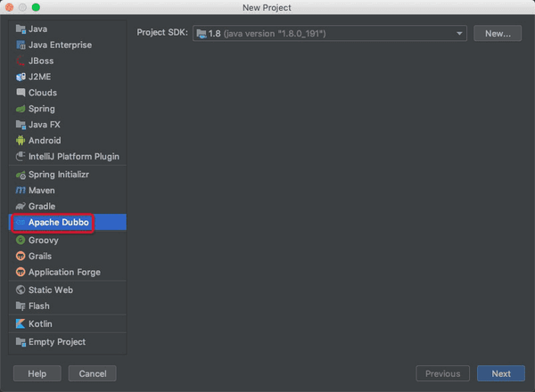Click the Grails icon
535x392 pixels.
click(21, 257)
